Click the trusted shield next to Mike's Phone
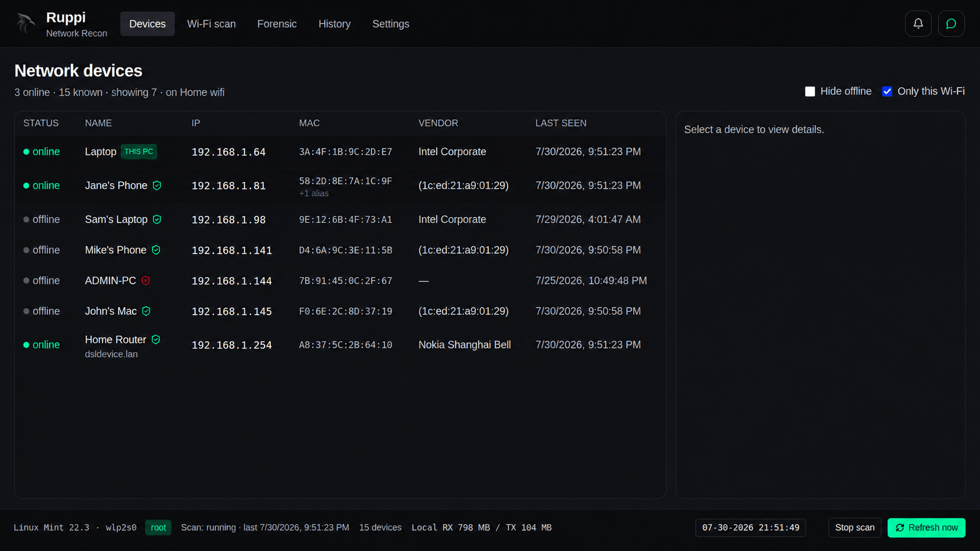The width and height of the screenshot is (980, 551). pyautogui.click(x=156, y=250)
